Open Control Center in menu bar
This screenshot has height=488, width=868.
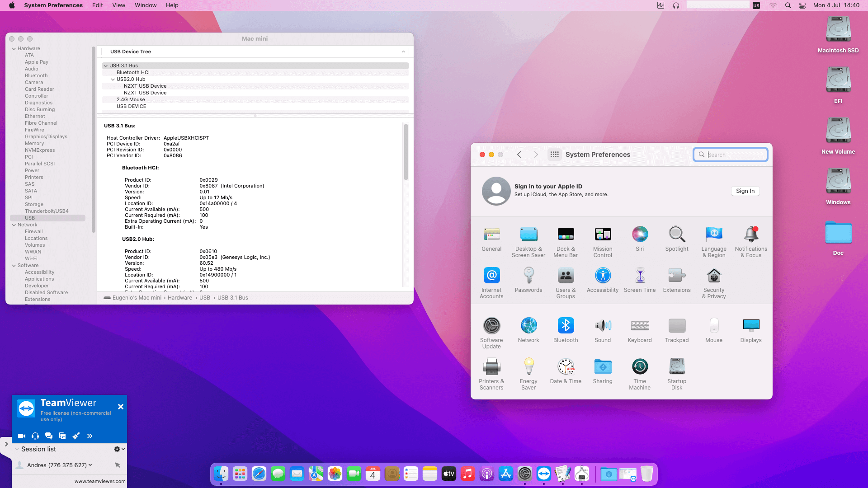coord(802,5)
